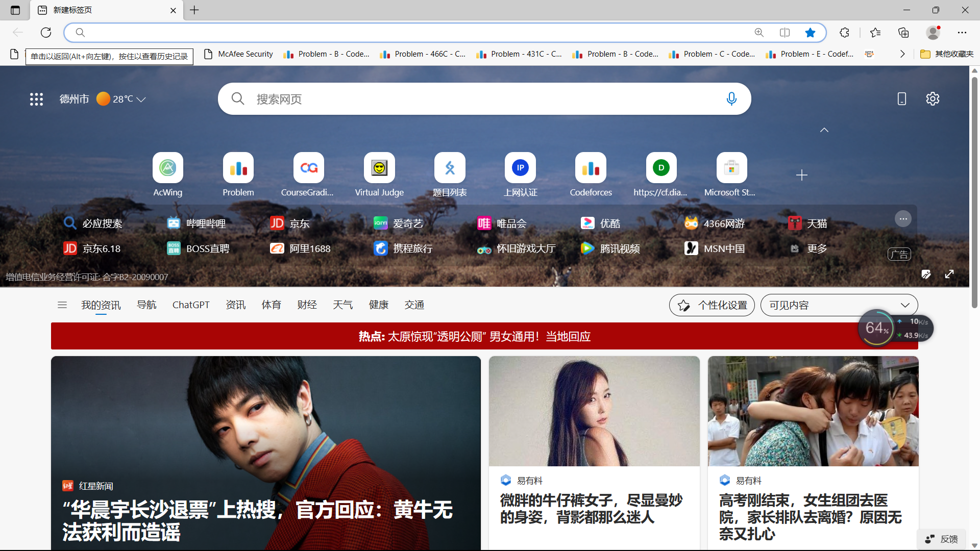
Task: Expand the 28°C weather dropdown arrow
Action: pos(141,99)
